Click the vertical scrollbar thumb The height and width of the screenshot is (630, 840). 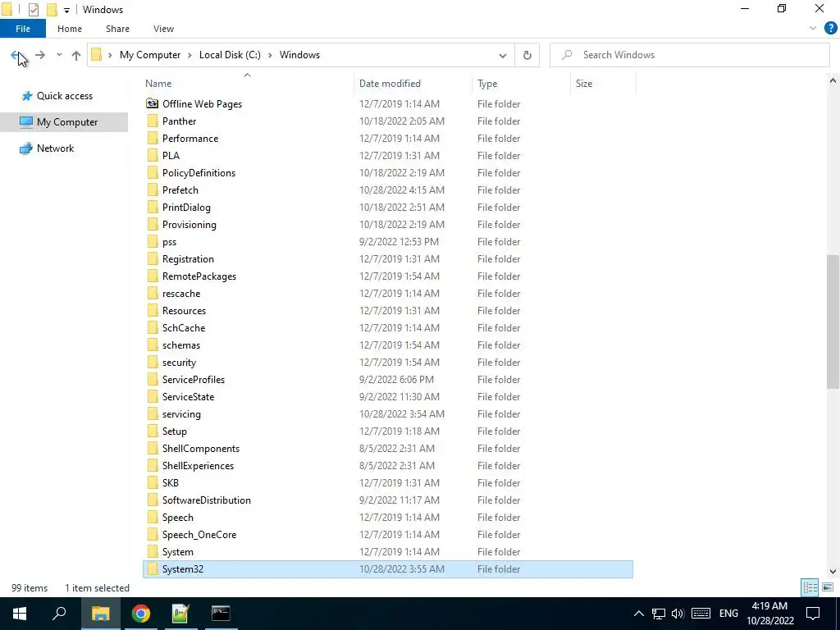tap(833, 322)
